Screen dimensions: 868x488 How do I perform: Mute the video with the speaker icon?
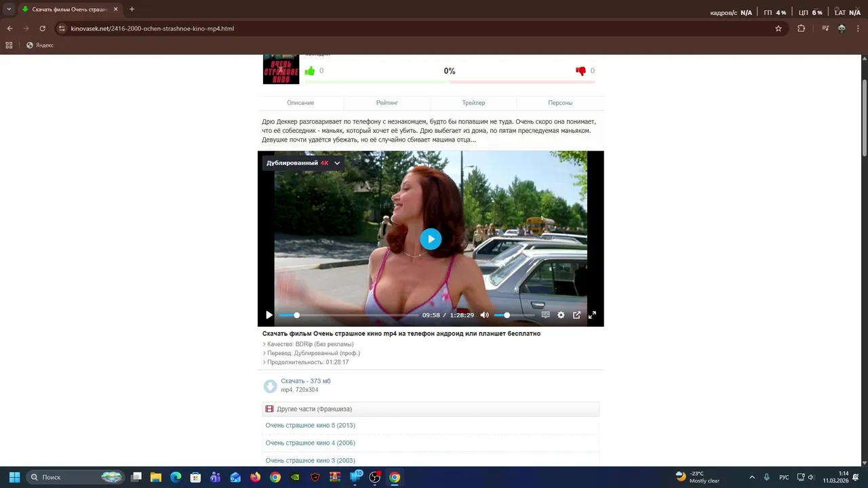[484, 315]
